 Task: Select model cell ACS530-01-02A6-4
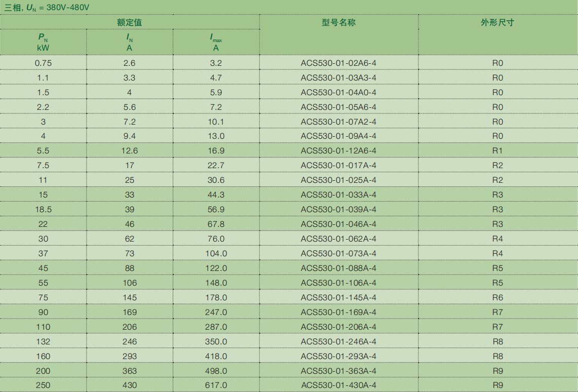click(338, 63)
